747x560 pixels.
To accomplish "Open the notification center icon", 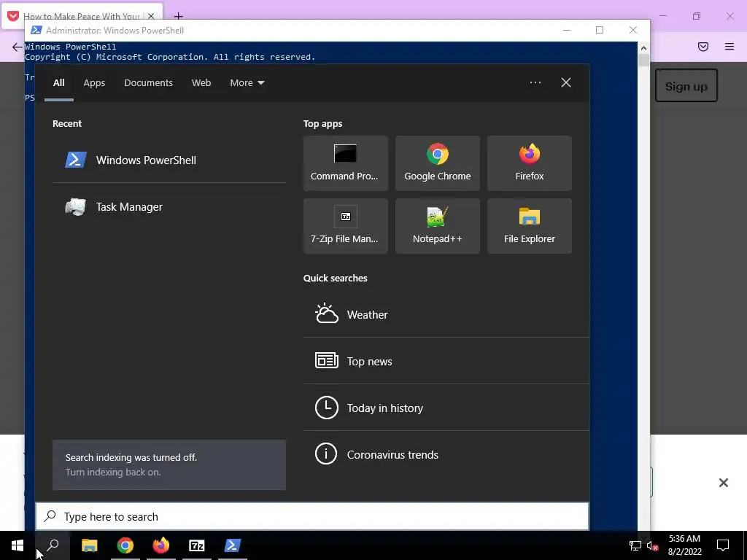I will coord(723,545).
